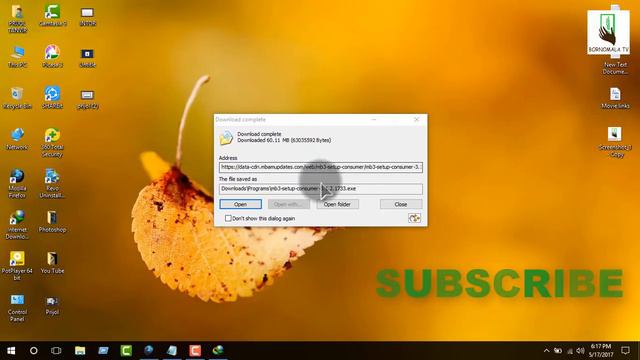
Task: Select the Recycle Bin desktop icon
Action: tap(17, 98)
